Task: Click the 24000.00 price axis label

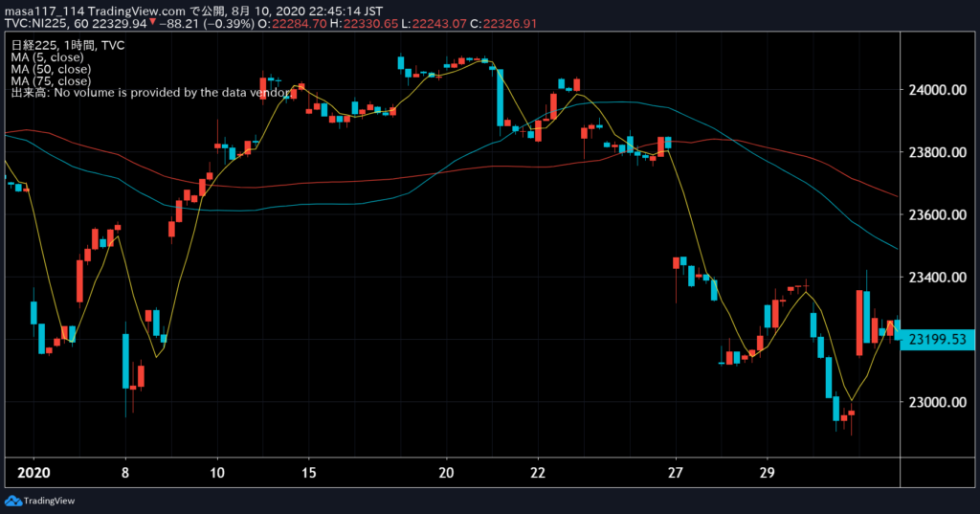Action: [937, 90]
